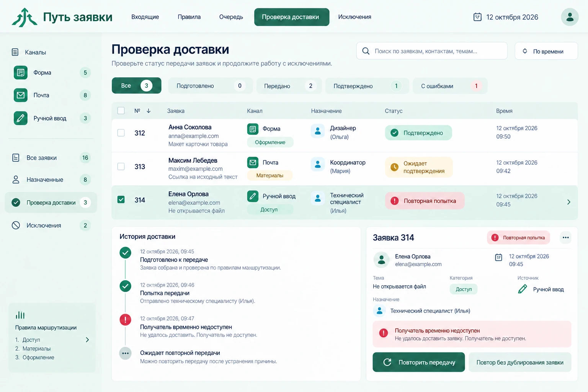Toggle the select-all checkbox in table header
Screen dimensions: 588x392
point(121,111)
